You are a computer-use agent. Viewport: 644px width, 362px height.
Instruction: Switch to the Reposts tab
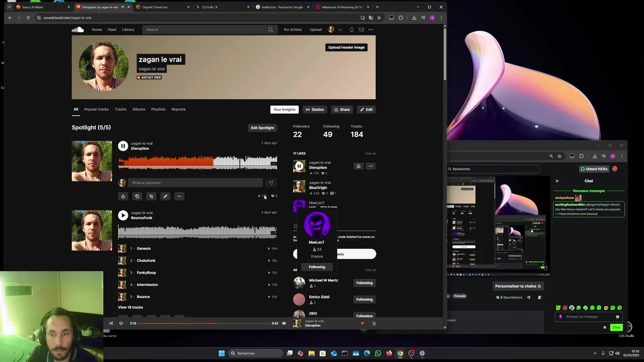(178, 109)
